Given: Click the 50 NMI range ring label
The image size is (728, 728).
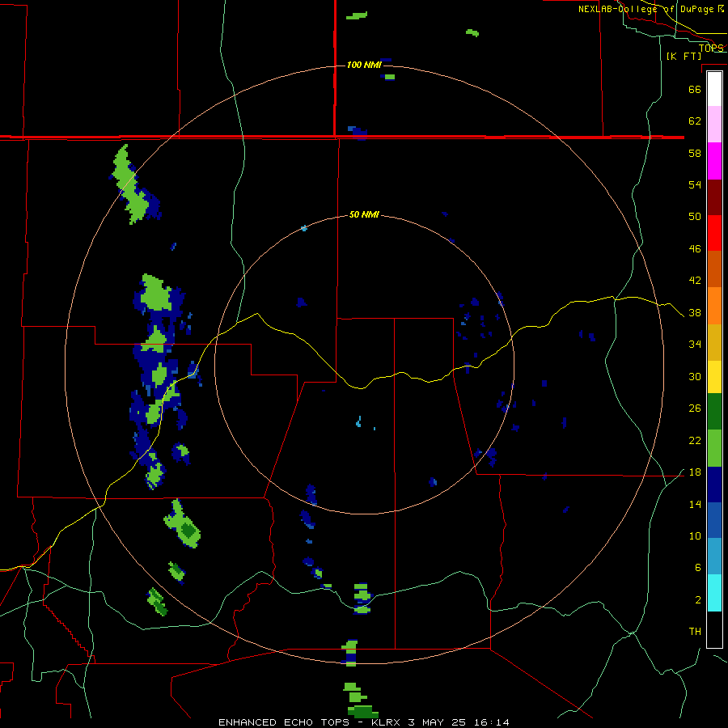Looking at the screenshot, I should pyautogui.click(x=364, y=214).
